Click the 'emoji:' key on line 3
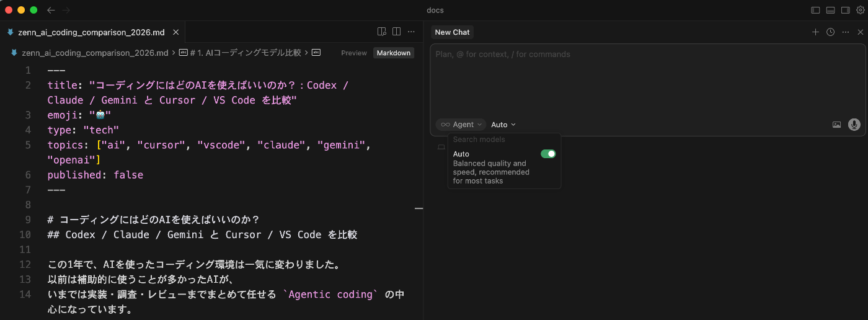868x320 pixels. point(65,115)
